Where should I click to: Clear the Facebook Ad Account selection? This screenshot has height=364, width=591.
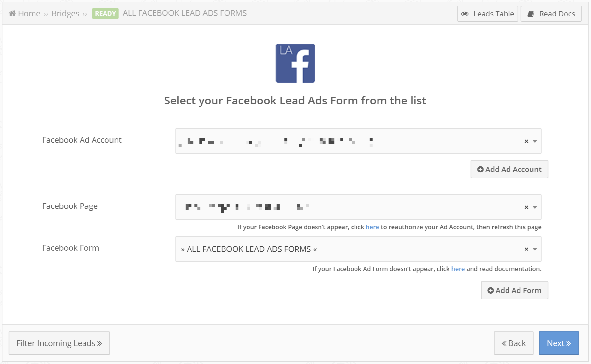tap(526, 141)
